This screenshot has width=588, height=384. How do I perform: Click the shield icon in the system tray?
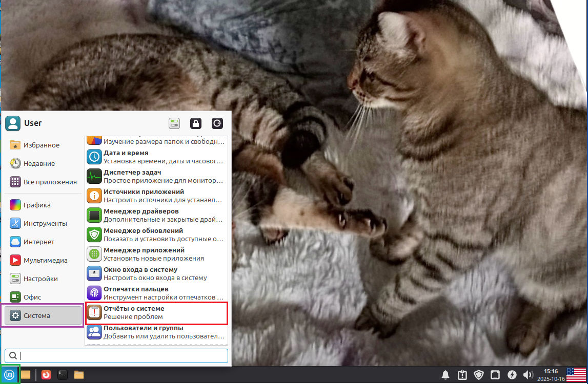479,374
